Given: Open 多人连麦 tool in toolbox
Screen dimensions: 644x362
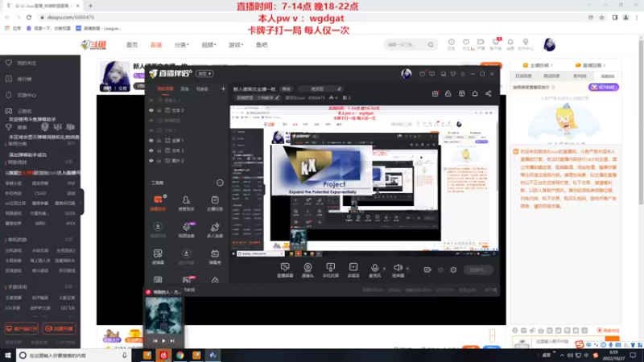Looking at the screenshot, I should coord(215,230).
